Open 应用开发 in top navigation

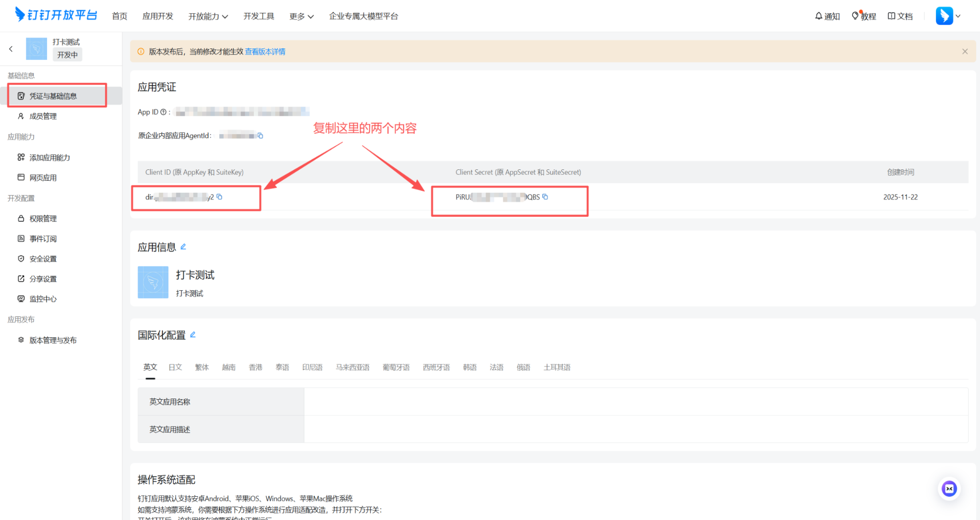coord(157,16)
